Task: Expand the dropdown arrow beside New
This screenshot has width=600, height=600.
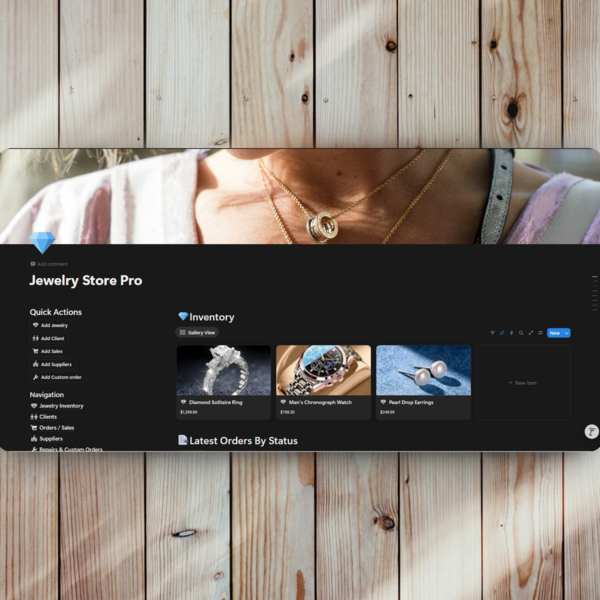Action: click(567, 333)
